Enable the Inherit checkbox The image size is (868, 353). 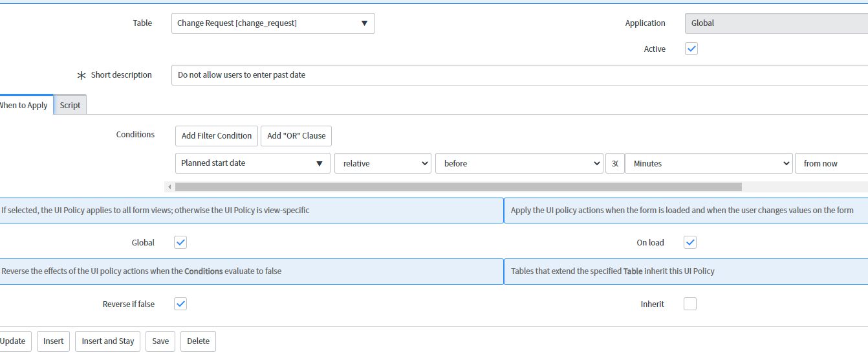click(x=690, y=304)
